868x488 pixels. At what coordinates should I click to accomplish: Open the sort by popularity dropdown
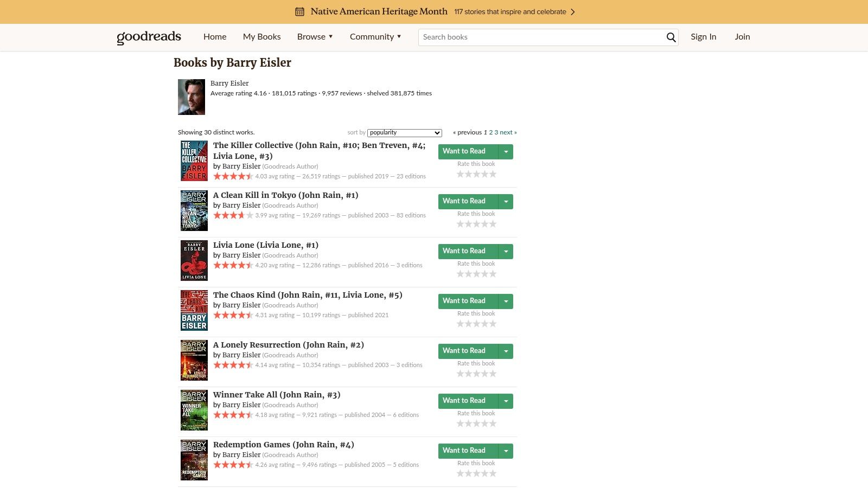click(404, 132)
